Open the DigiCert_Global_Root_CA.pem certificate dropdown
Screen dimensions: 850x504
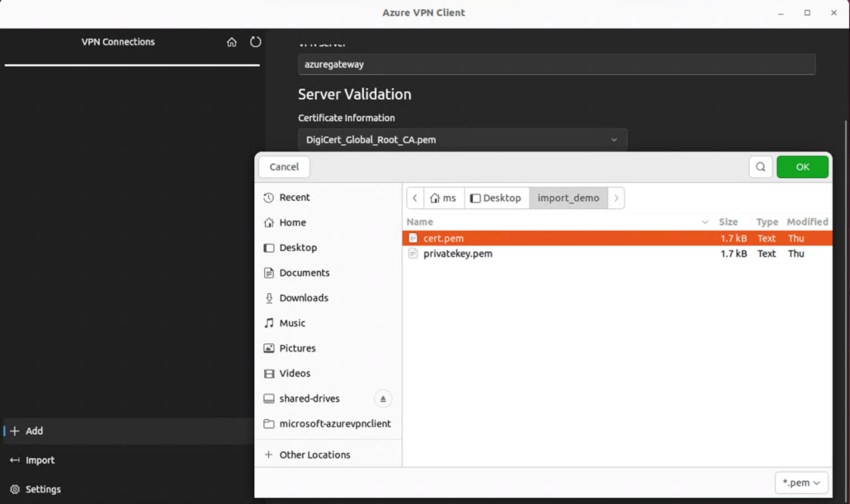tap(613, 139)
